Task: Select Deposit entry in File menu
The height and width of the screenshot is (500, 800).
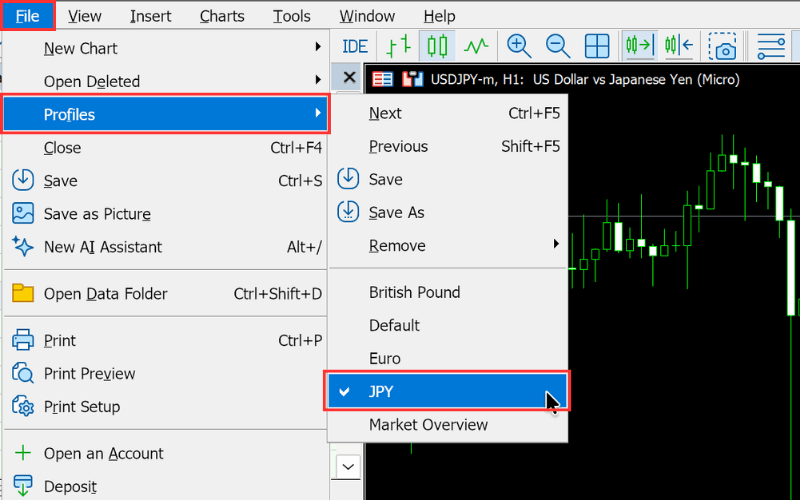Action: (165, 486)
